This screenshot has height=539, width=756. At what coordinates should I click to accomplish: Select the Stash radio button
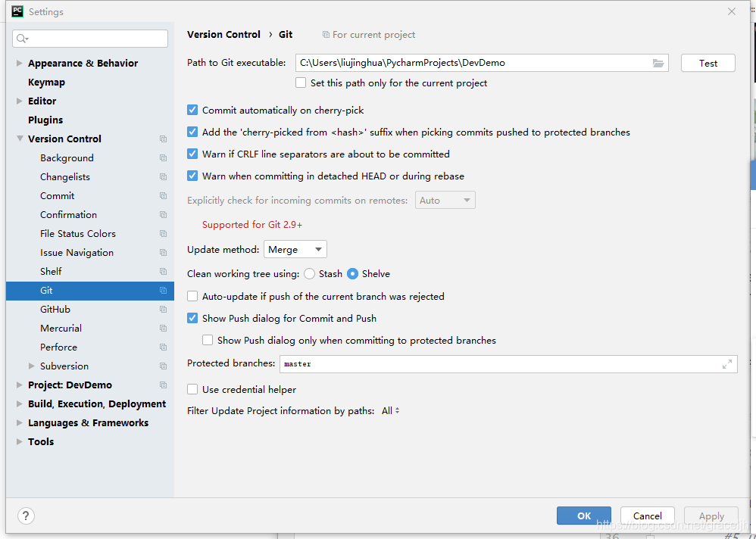(310, 273)
